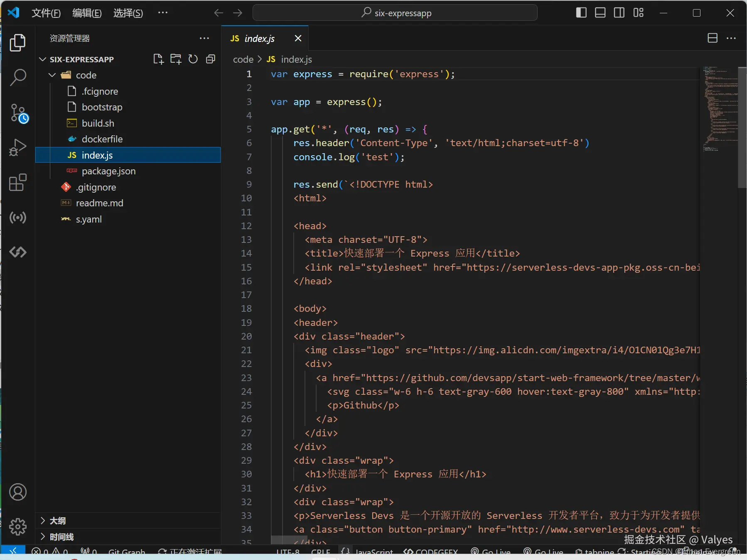Toggle the primary side bar visibility
The width and height of the screenshot is (747, 560).
coord(581,13)
